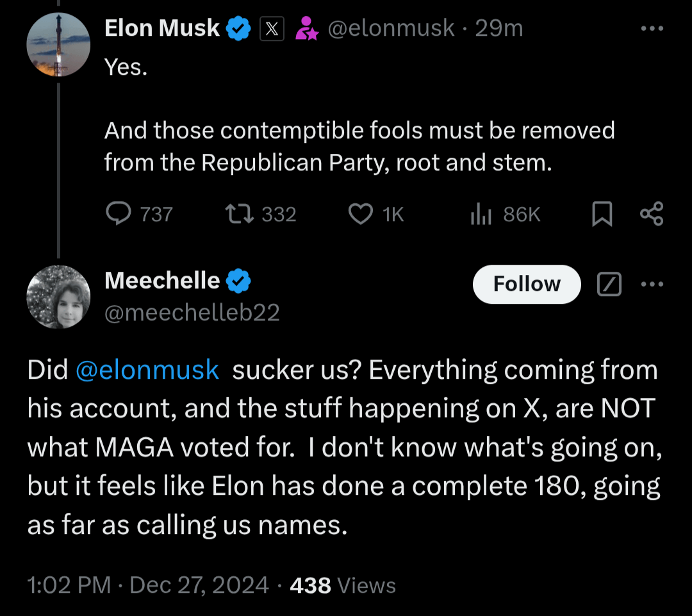The width and height of the screenshot is (692, 616).
Task: Expand more options on Meechelle's post
Action: (652, 284)
